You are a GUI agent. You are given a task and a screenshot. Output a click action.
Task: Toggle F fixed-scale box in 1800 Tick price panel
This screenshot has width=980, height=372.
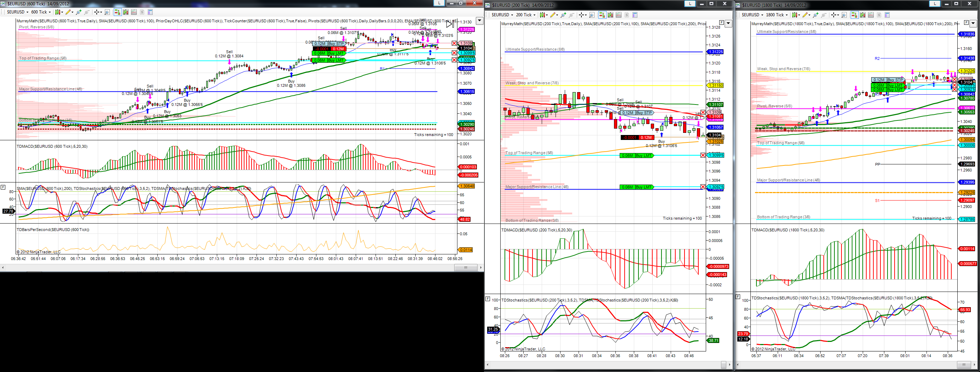966,23
